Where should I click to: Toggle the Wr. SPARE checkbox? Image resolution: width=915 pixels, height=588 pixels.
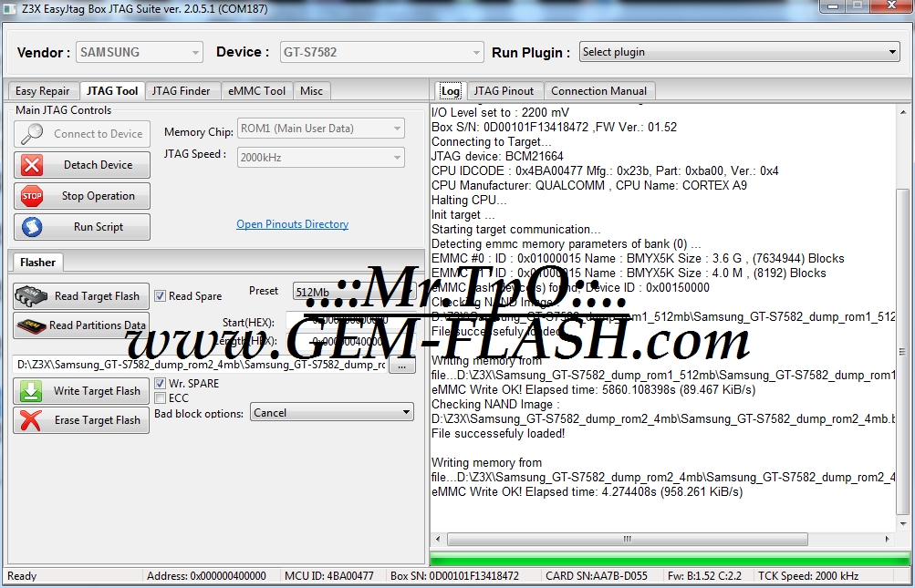pos(160,384)
